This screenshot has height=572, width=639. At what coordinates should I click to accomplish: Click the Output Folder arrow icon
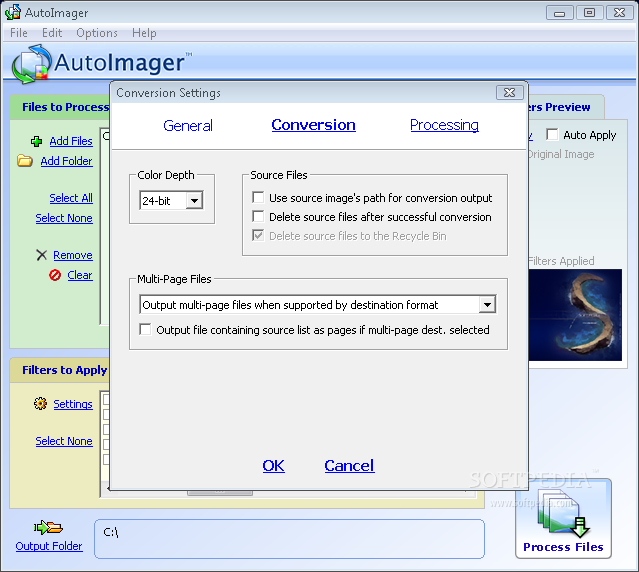tap(48, 528)
